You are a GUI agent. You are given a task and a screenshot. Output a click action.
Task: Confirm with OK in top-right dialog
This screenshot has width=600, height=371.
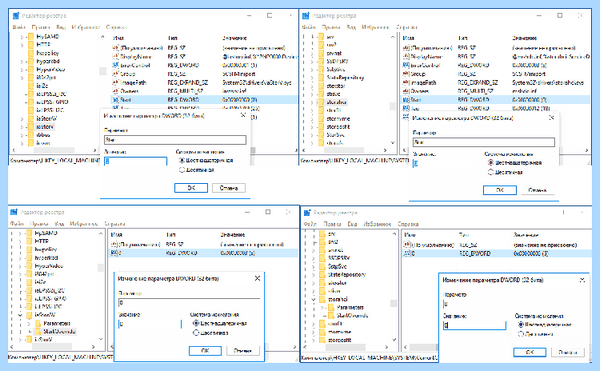click(x=500, y=190)
